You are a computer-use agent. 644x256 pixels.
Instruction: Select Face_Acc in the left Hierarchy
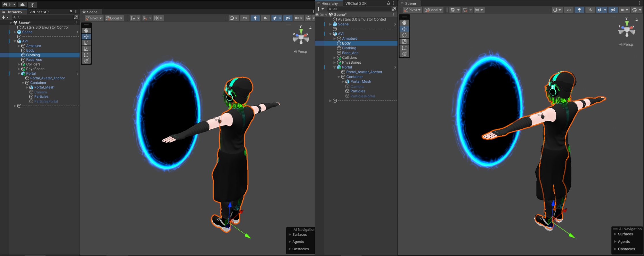point(34,60)
